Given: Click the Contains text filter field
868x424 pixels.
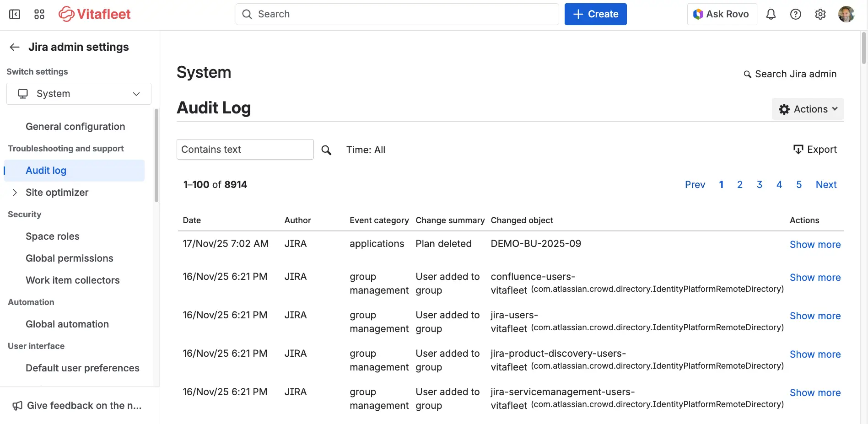Looking at the screenshot, I should [245, 150].
